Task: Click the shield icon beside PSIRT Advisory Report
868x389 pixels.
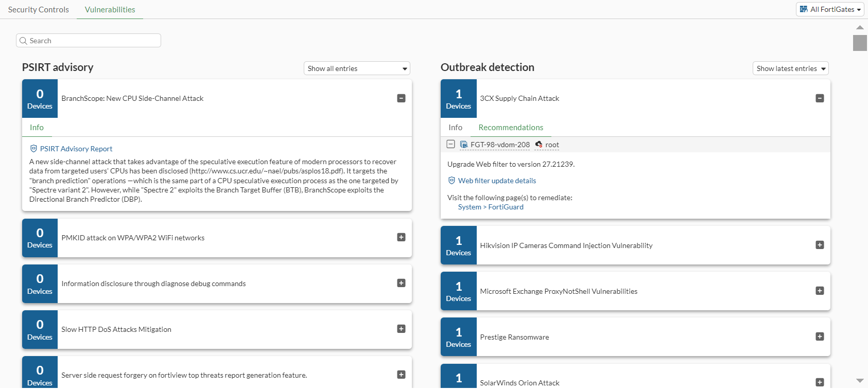Action: [x=33, y=149]
